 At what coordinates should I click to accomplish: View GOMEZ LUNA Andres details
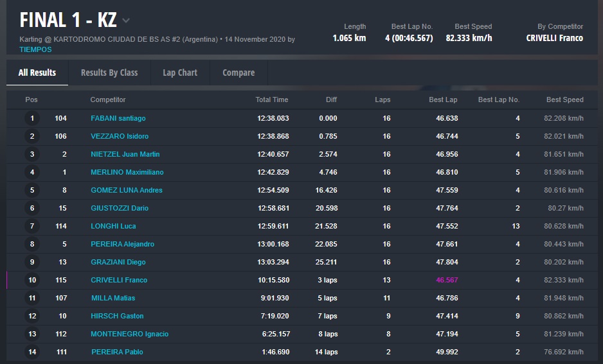pos(127,190)
